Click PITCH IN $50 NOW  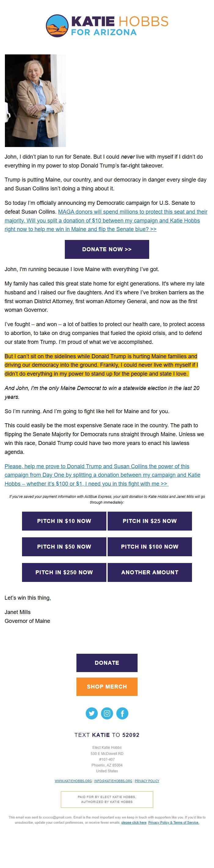(64, 546)
